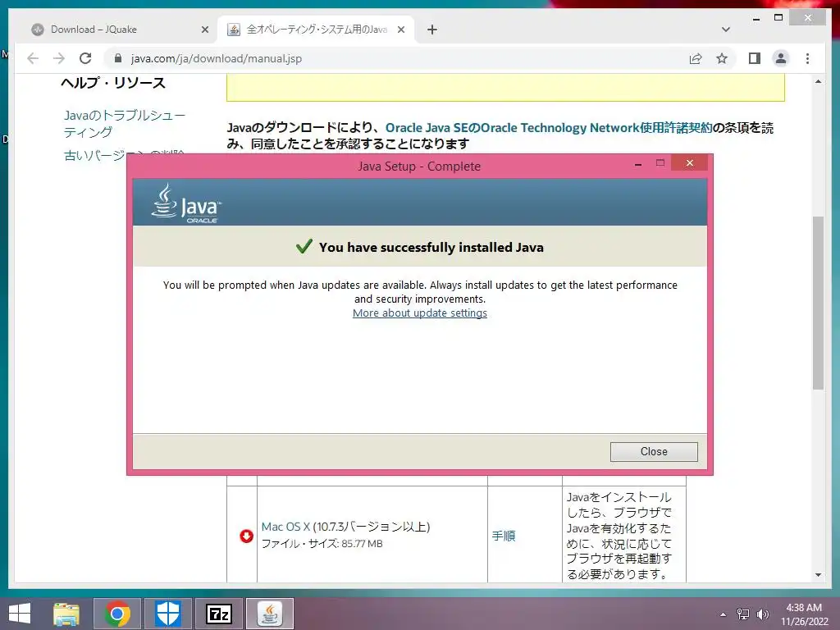
Task: Open Windows Defender shield taskbar icon
Action: (167, 614)
